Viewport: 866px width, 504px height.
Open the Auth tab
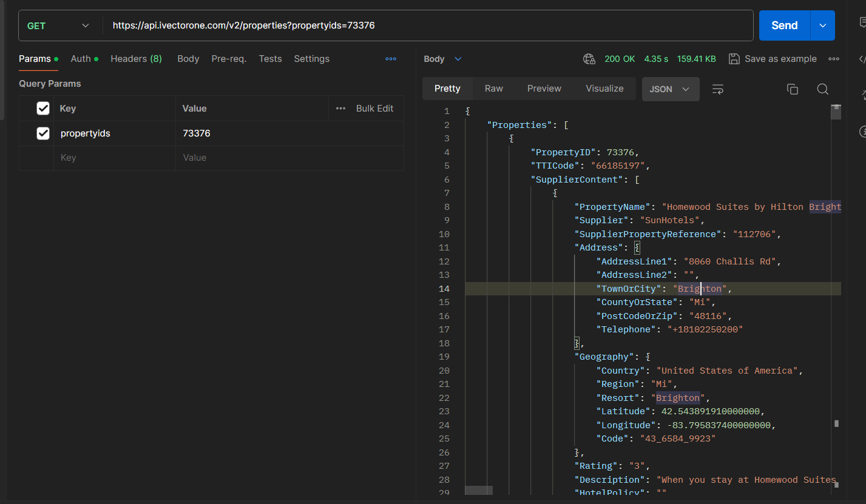pyautogui.click(x=84, y=59)
